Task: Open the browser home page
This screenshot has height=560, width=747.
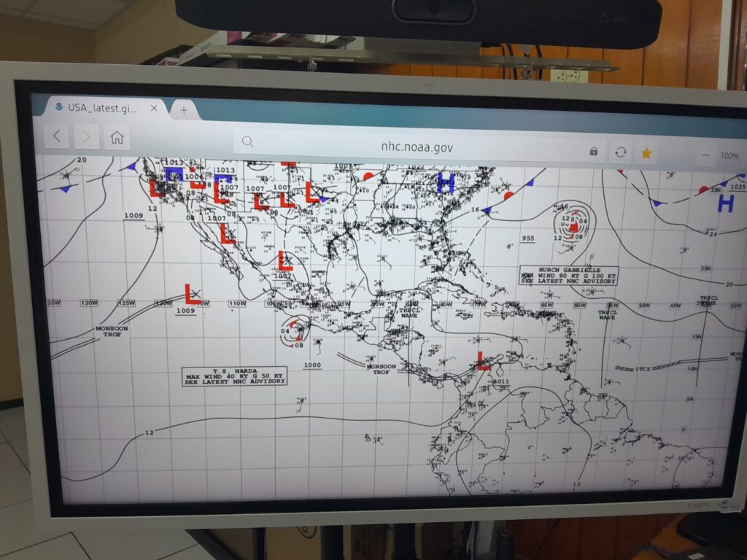Action: point(116,137)
